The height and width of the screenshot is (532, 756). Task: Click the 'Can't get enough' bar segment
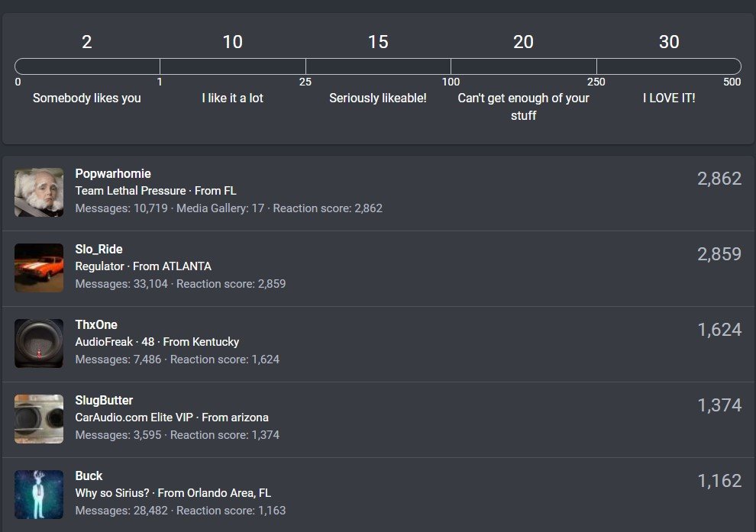[x=524, y=66]
